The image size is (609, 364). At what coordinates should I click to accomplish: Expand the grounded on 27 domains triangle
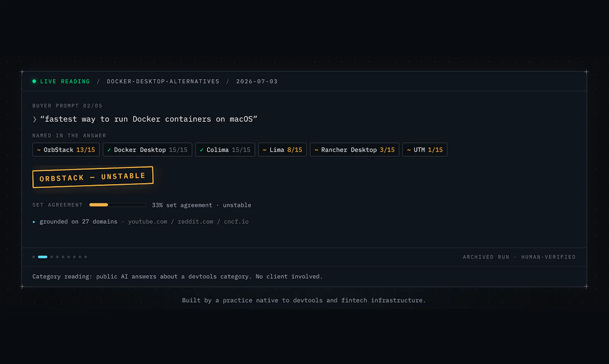click(x=34, y=222)
